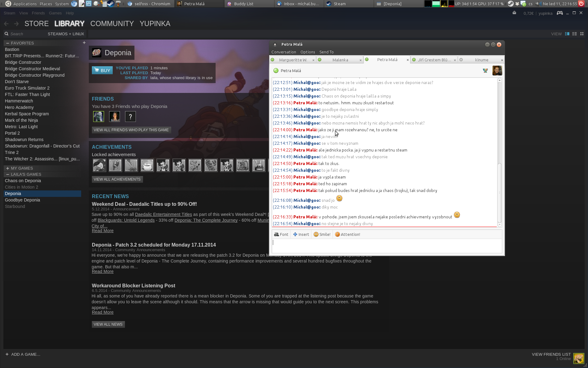Launch Chromium from the top panel launcher
Viewport: 588px width, 368px height.
pos(74,4)
